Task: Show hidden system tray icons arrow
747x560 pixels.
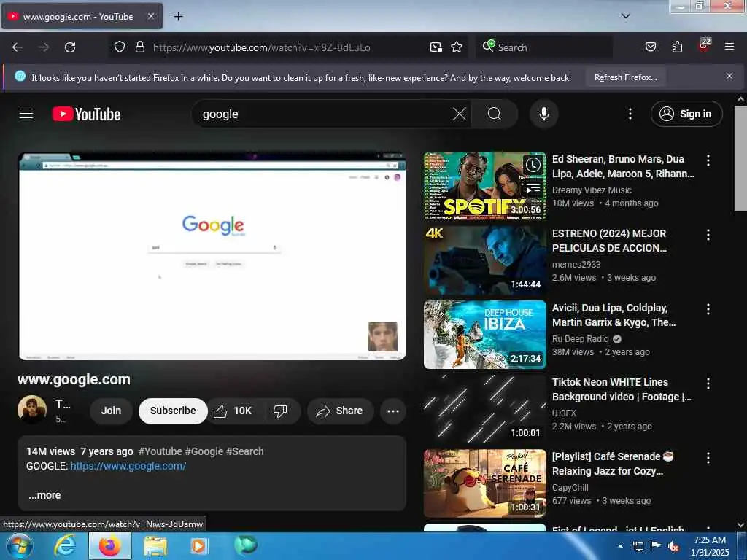Action: coord(620,546)
